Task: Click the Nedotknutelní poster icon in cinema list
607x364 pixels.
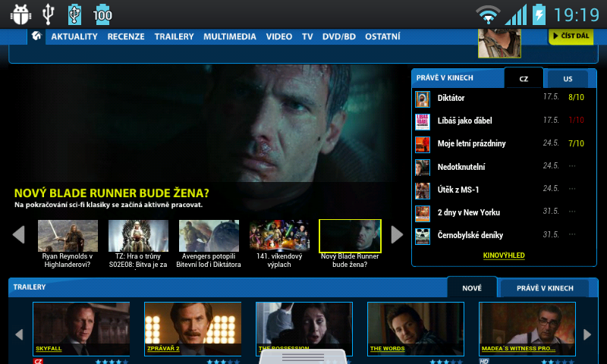Action: [x=423, y=167]
